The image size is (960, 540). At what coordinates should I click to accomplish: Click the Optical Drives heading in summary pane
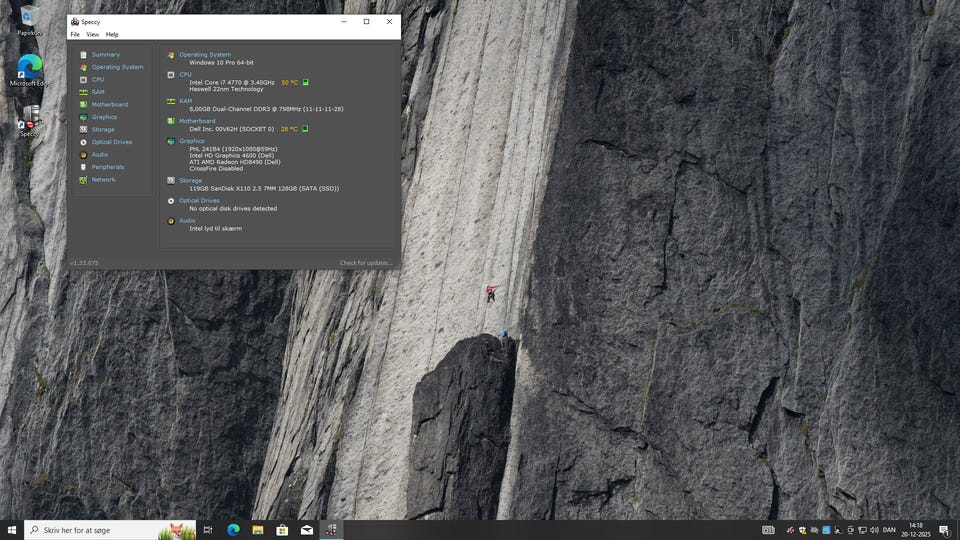click(x=199, y=201)
